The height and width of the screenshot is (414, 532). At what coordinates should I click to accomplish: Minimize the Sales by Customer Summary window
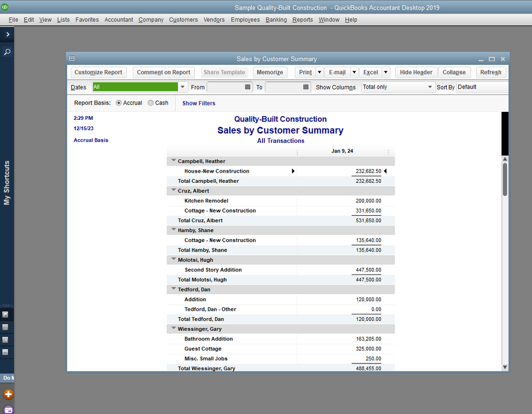coord(481,59)
